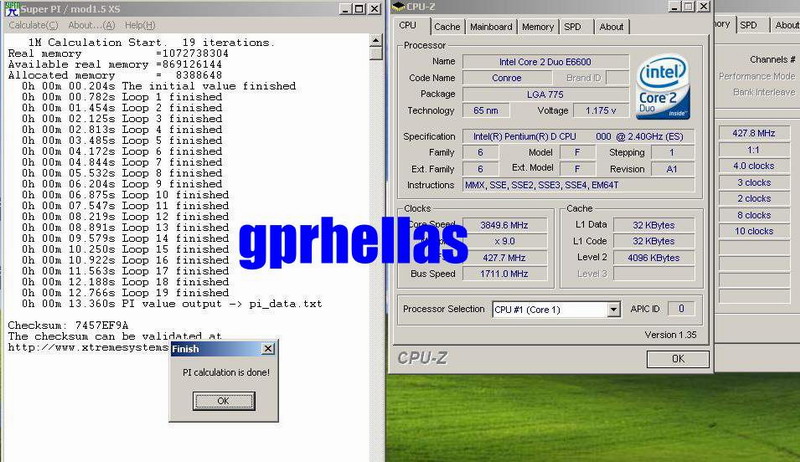
Task: Click the Multiplier value x 9.0
Action: pos(504,241)
